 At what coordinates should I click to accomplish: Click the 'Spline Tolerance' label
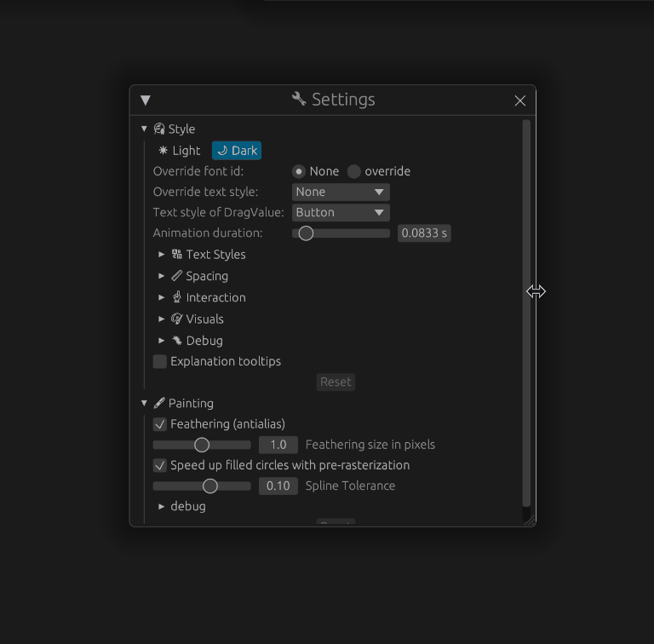(350, 486)
